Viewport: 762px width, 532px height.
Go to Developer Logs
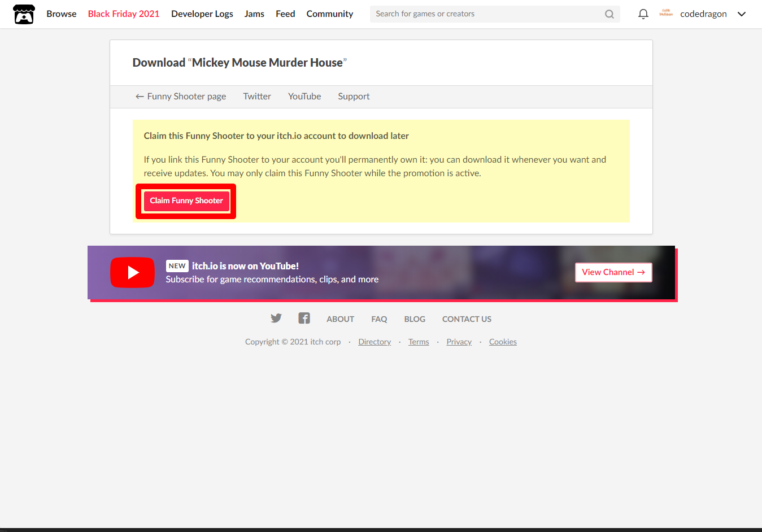202,14
